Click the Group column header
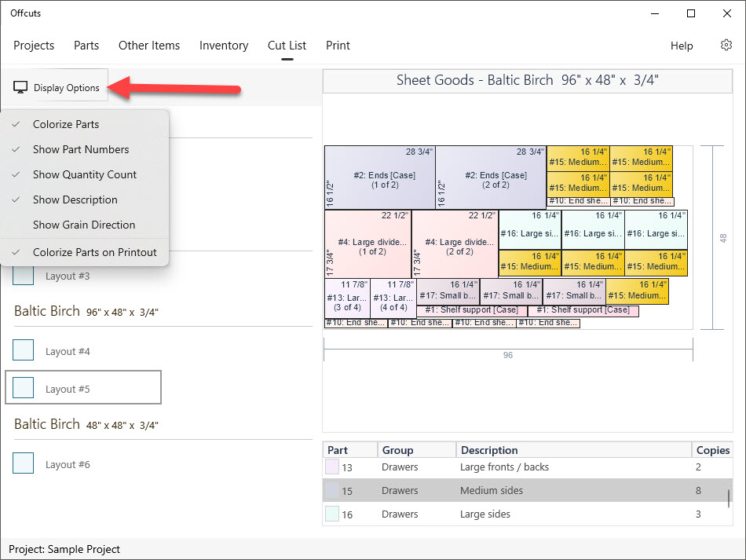The height and width of the screenshot is (560, 746). [417, 450]
